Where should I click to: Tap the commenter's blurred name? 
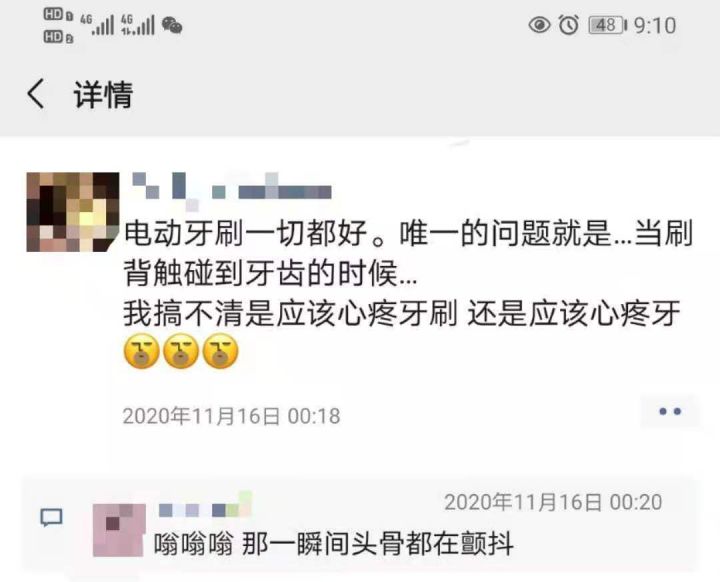pos(205,506)
